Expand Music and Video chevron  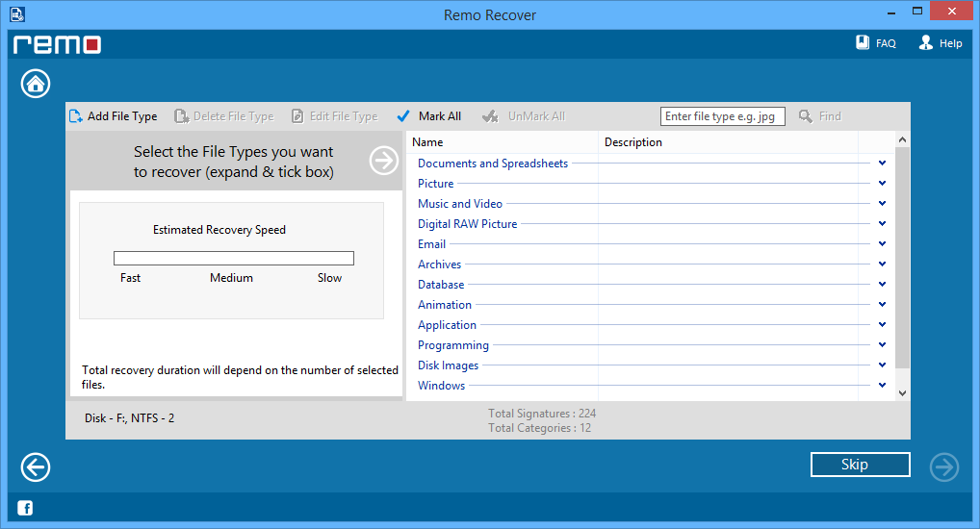tap(882, 203)
